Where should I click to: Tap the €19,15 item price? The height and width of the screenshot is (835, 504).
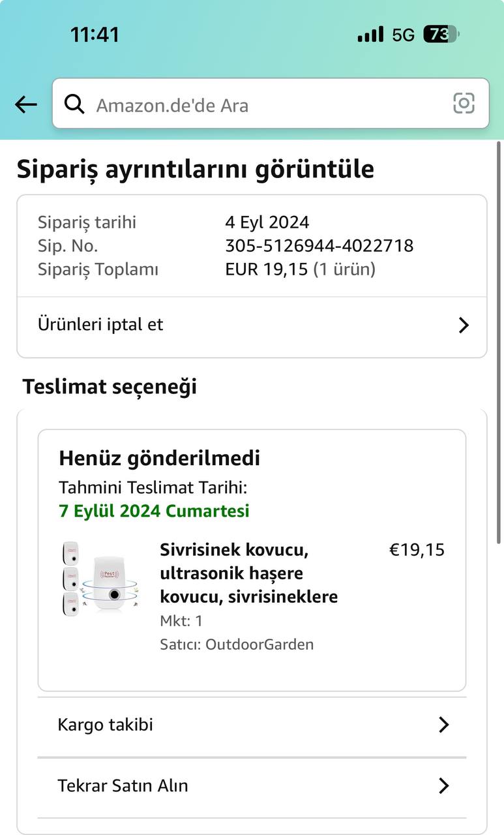[417, 550]
